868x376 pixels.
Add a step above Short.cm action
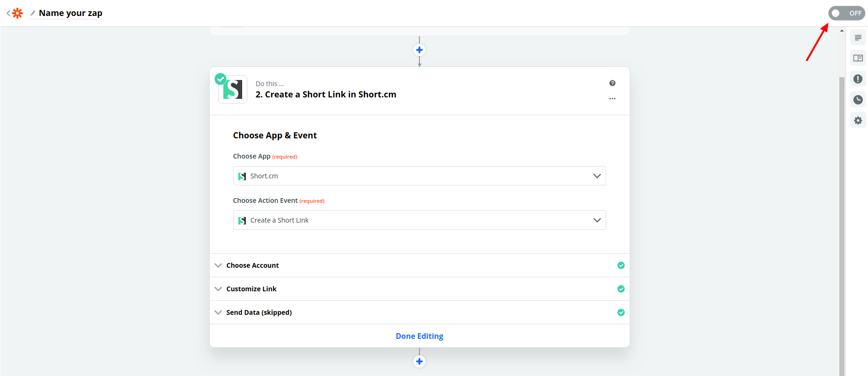click(x=419, y=50)
